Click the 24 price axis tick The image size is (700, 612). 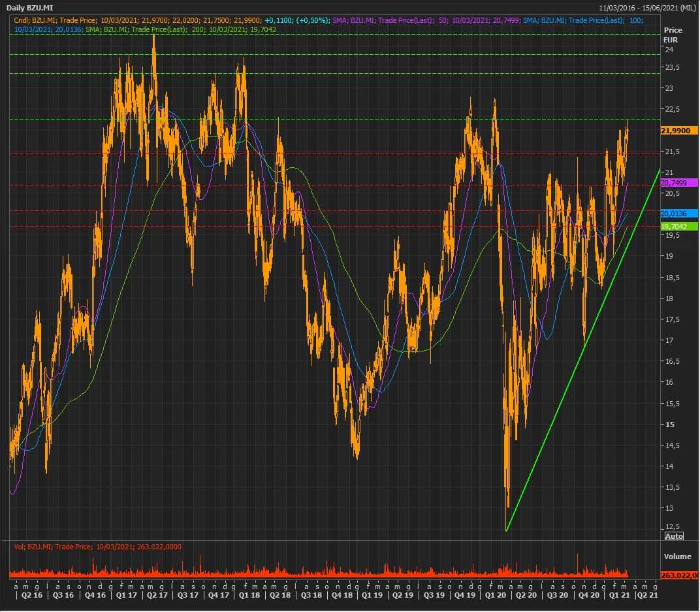point(669,50)
